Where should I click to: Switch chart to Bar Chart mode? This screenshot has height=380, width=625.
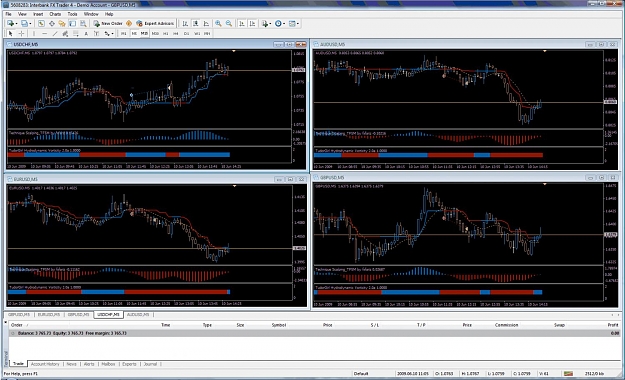tap(185, 24)
